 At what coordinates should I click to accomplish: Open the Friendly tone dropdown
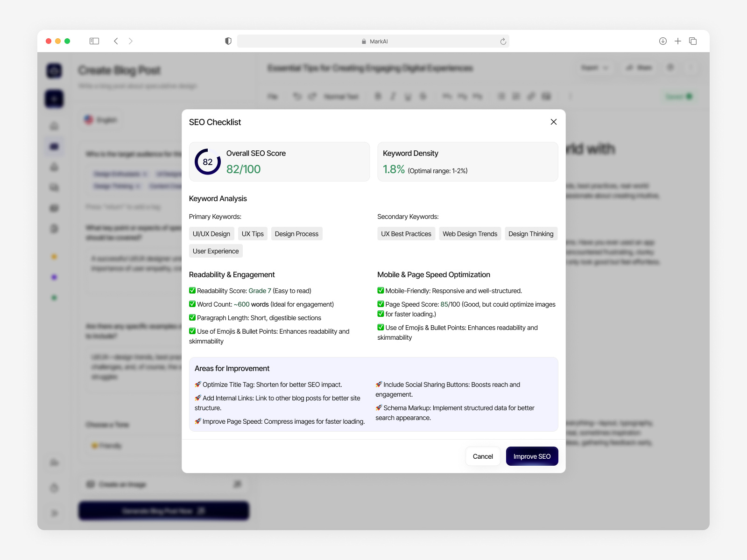pos(106,446)
